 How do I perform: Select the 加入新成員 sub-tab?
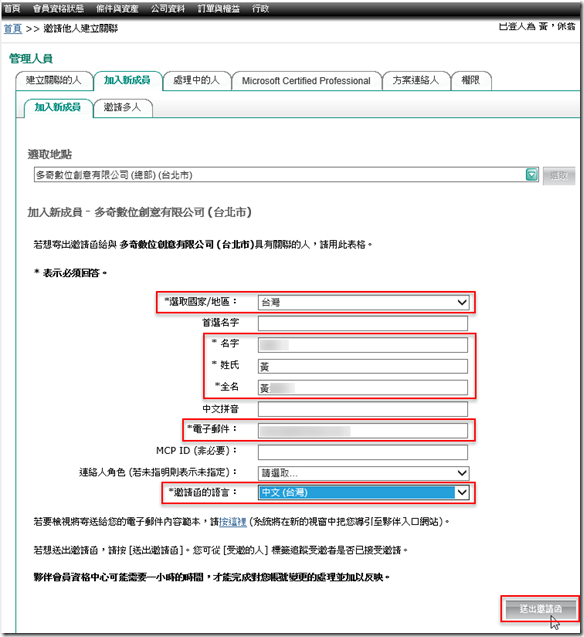point(58,108)
